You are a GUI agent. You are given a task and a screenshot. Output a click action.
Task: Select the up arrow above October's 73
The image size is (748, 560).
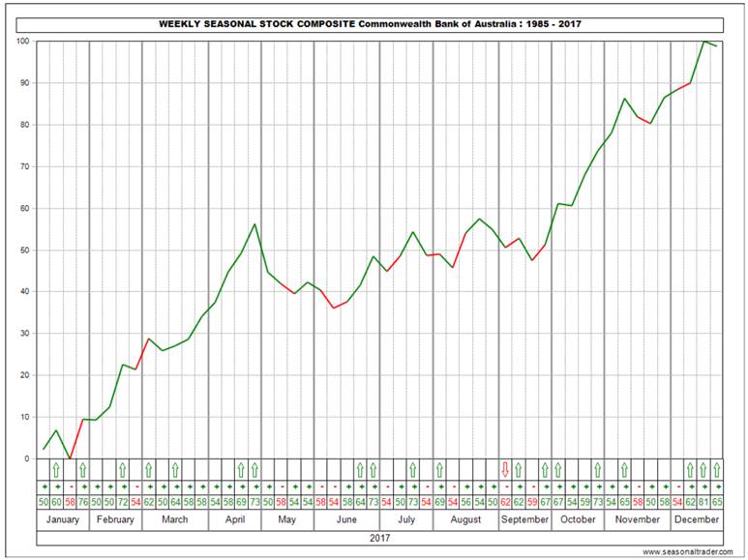[x=598, y=470]
